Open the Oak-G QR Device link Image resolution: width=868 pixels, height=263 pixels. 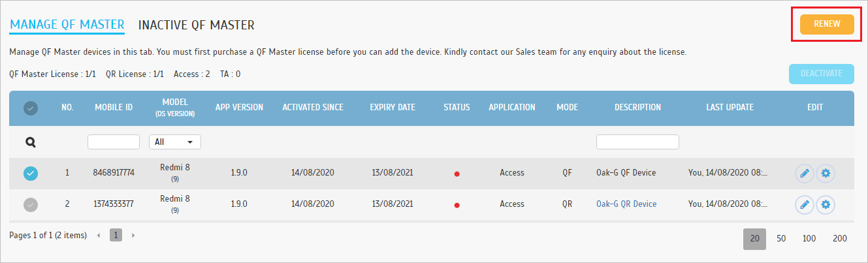coord(626,204)
